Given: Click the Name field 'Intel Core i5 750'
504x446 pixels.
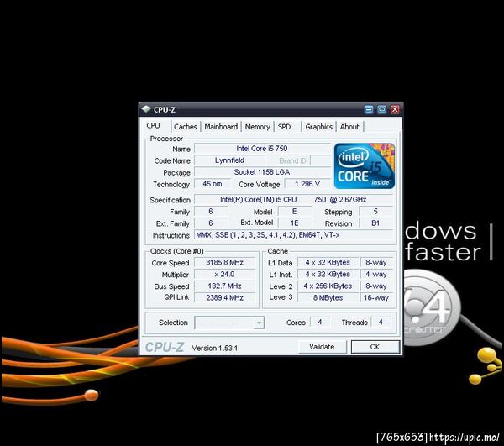Looking at the screenshot, I should 262,149.
